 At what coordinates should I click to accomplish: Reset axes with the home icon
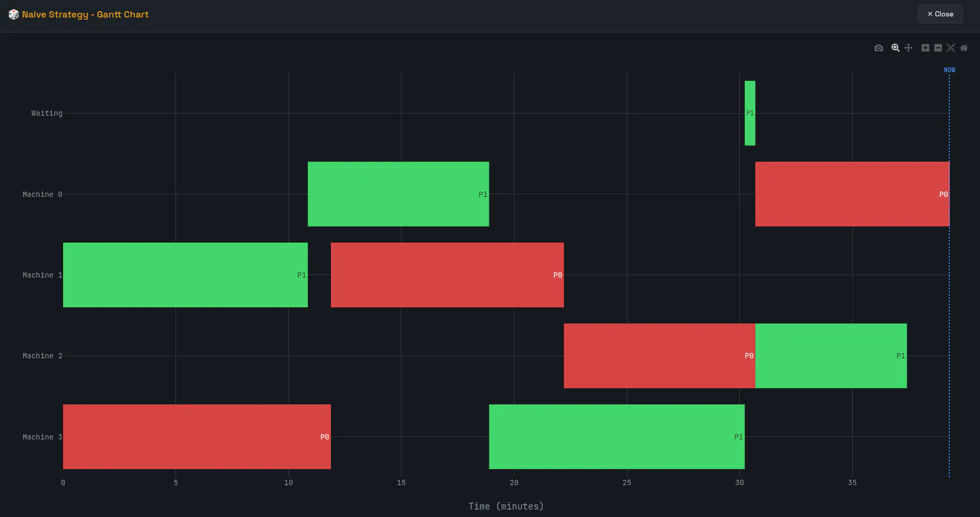pos(964,48)
